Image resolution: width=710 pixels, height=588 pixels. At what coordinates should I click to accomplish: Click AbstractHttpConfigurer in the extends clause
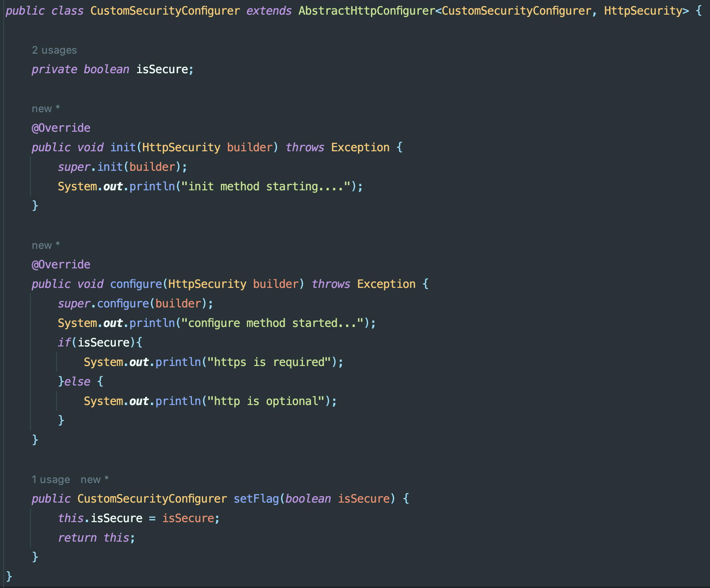coord(367,11)
